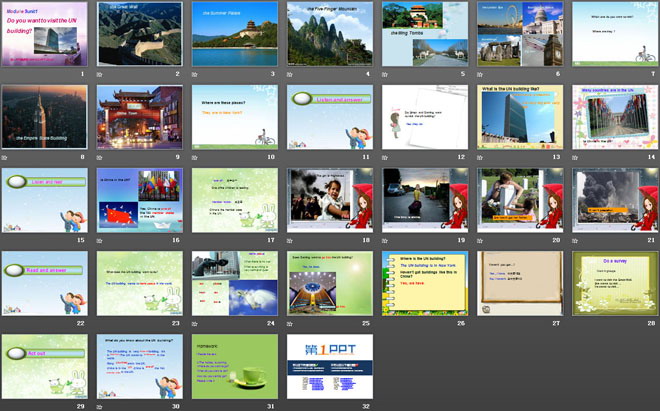
Task: Open the Five-Finger Mountain slide
Action: tap(329, 33)
